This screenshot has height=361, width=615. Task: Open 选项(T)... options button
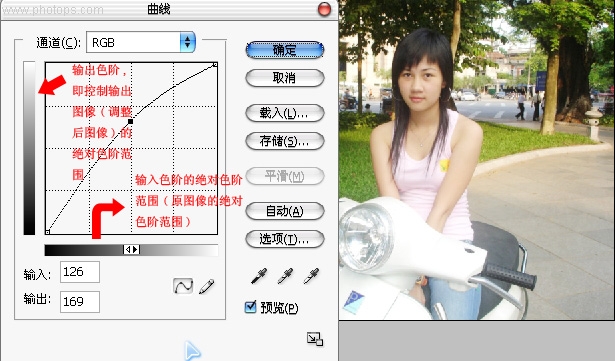(x=285, y=239)
